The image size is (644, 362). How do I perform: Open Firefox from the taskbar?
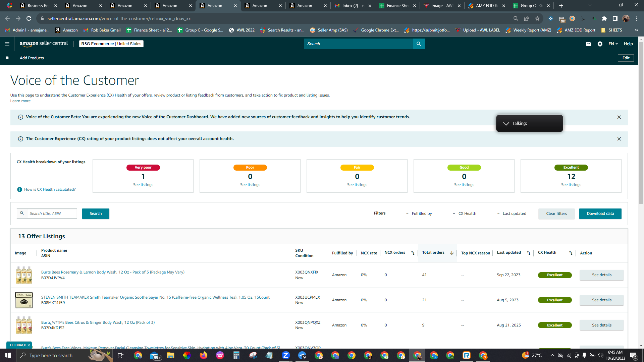pos(204,355)
